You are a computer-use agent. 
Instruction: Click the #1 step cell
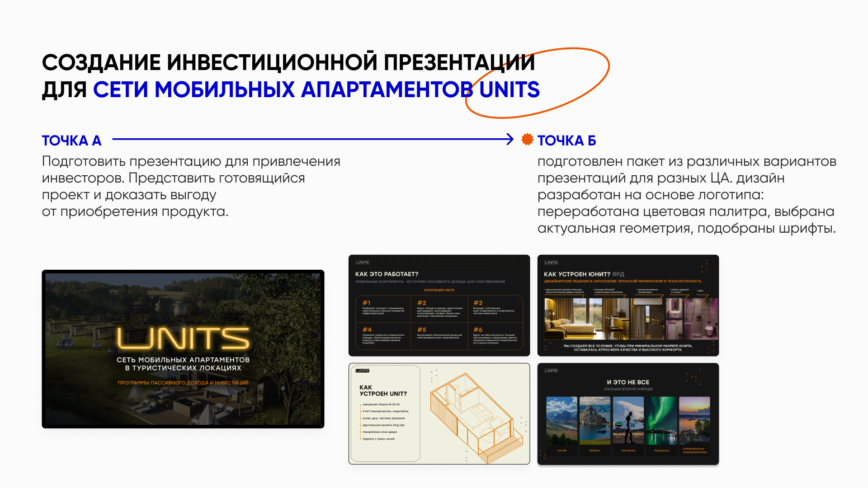383,309
